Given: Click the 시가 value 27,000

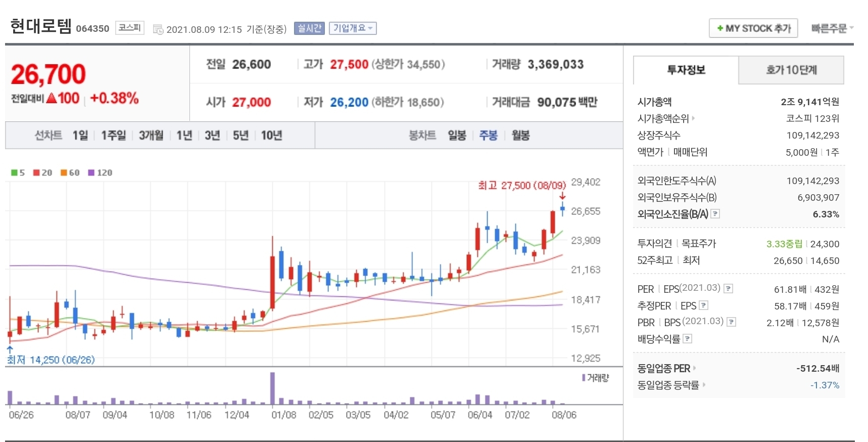Looking at the screenshot, I should [x=252, y=102].
